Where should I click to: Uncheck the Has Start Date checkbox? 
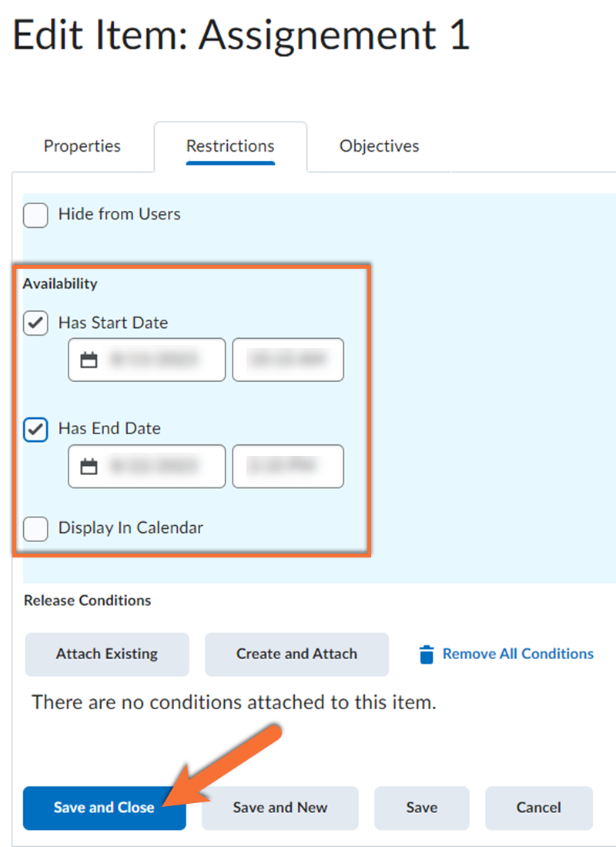[x=36, y=323]
